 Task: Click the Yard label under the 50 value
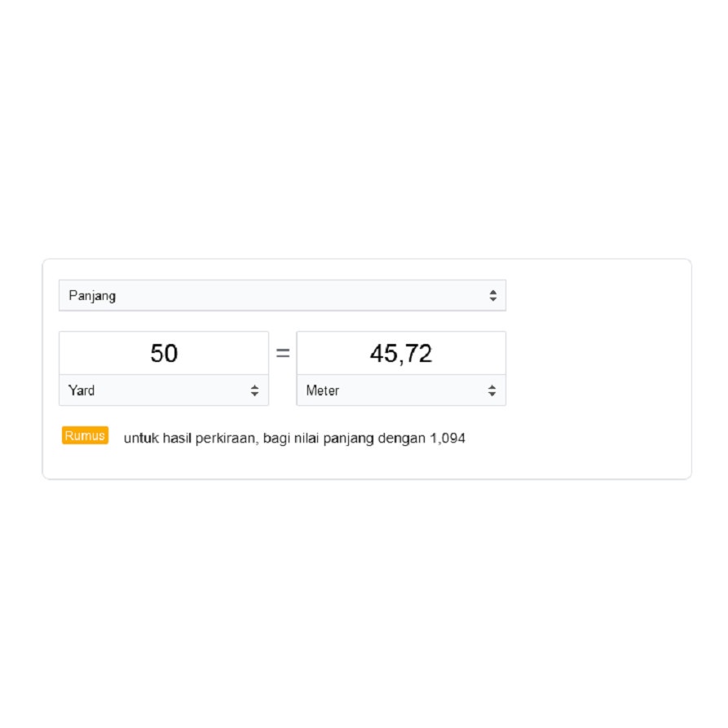82,390
